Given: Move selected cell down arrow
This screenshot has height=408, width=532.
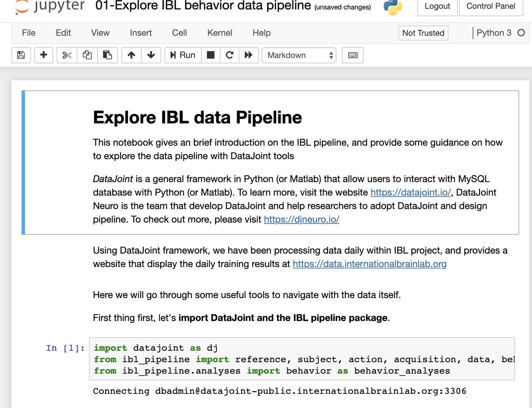Looking at the screenshot, I should (151, 55).
